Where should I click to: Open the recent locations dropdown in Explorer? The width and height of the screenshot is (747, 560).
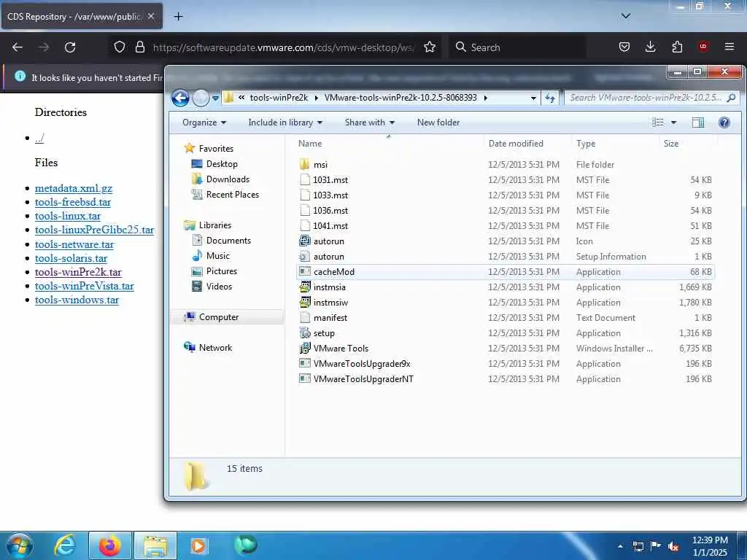215,98
